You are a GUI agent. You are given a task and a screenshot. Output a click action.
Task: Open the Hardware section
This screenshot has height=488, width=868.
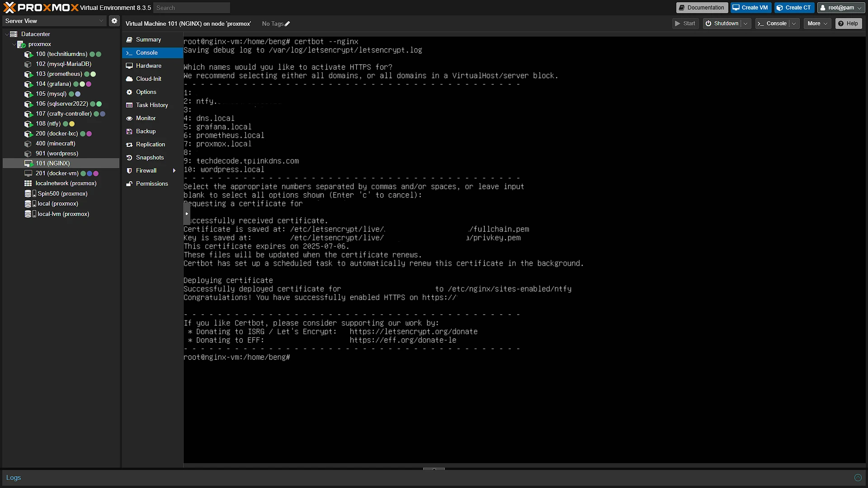(152, 66)
